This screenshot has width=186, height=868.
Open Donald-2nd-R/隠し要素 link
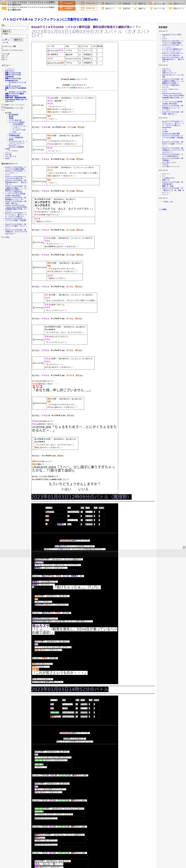pyautogui.click(x=171, y=134)
